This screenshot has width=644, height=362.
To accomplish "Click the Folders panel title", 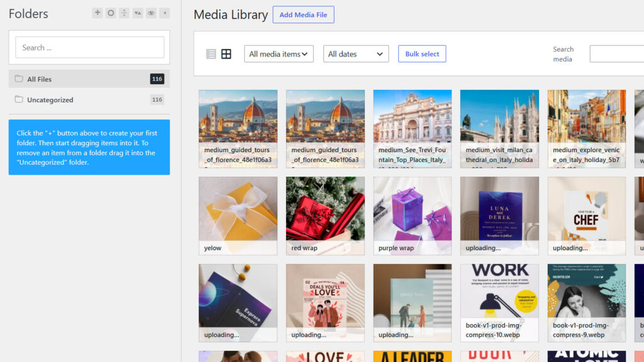I will pyautogui.click(x=28, y=14).
